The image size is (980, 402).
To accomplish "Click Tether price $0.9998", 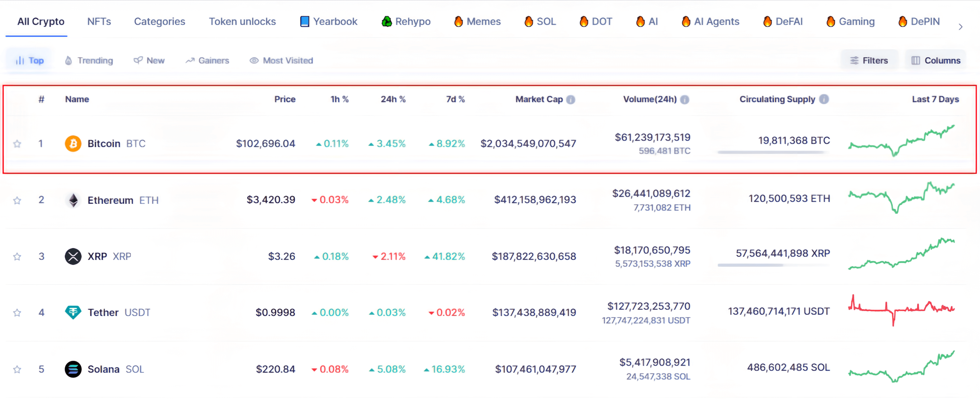I will tap(275, 313).
